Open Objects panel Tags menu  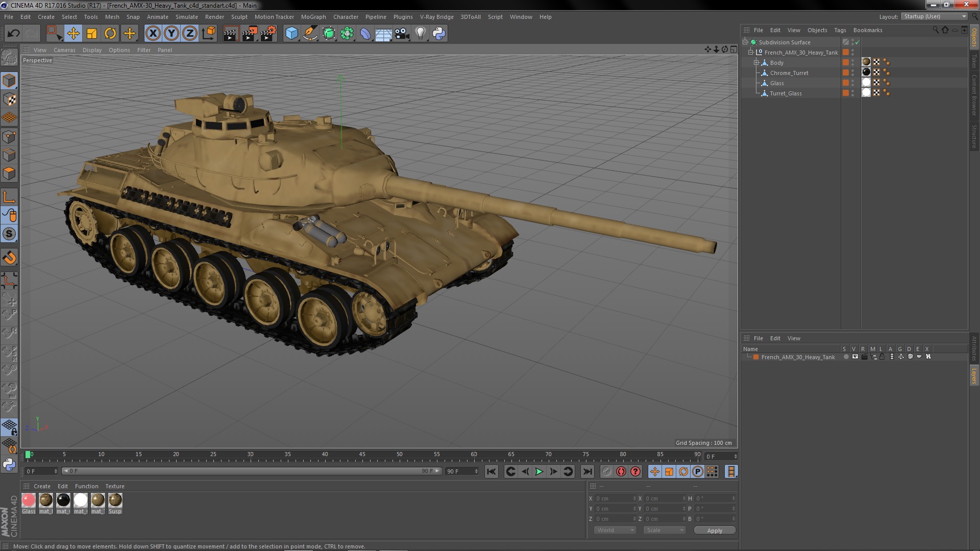pyautogui.click(x=840, y=30)
